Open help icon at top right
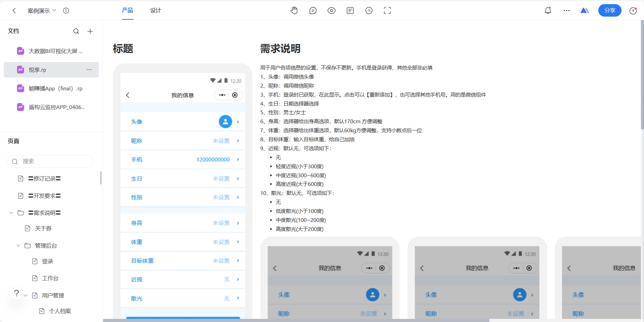 click(x=633, y=11)
